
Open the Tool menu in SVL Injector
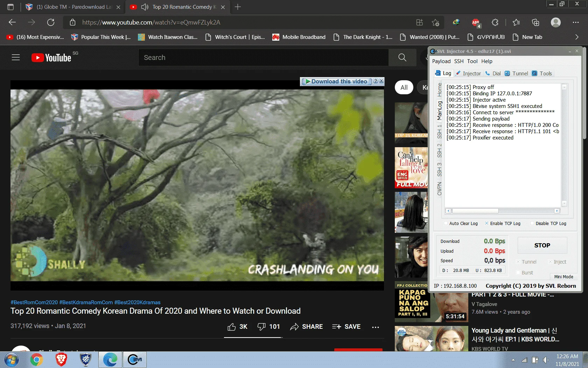coord(472,61)
